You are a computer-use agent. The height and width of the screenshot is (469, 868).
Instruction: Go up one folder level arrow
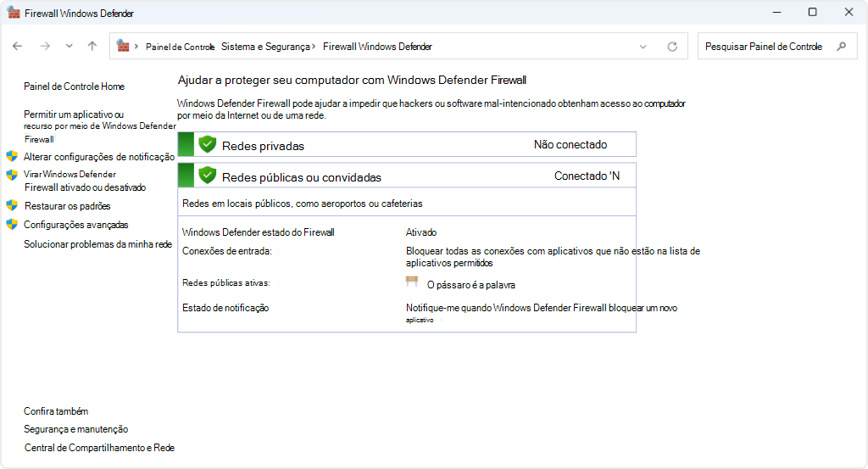[92, 47]
